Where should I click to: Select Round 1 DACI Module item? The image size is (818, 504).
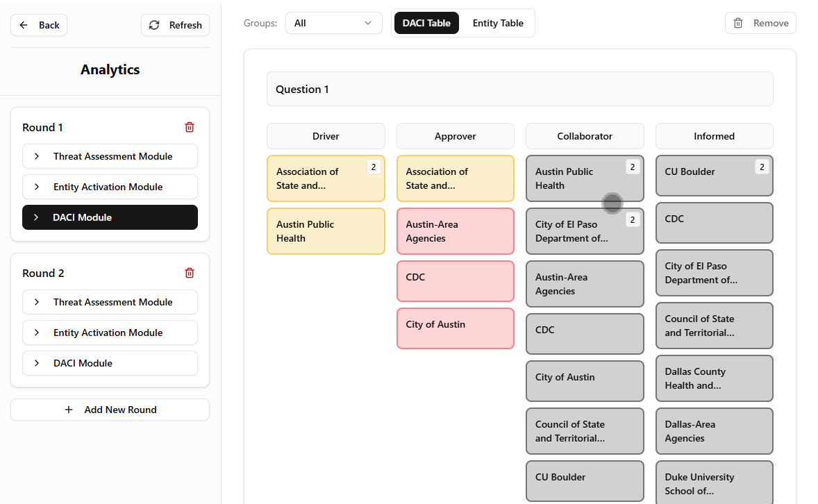pyautogui.click(x=110, y=217)
